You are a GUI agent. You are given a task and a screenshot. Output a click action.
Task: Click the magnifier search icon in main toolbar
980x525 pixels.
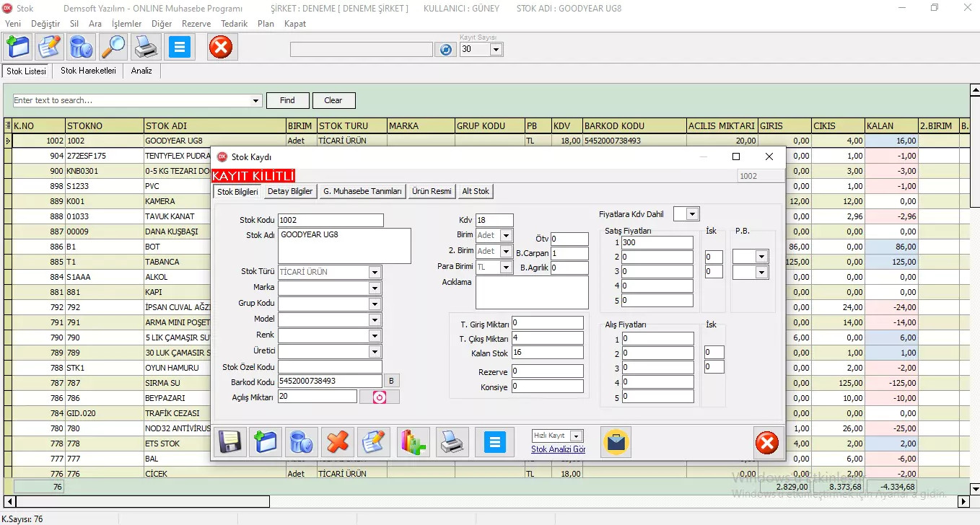pos(113,48)
